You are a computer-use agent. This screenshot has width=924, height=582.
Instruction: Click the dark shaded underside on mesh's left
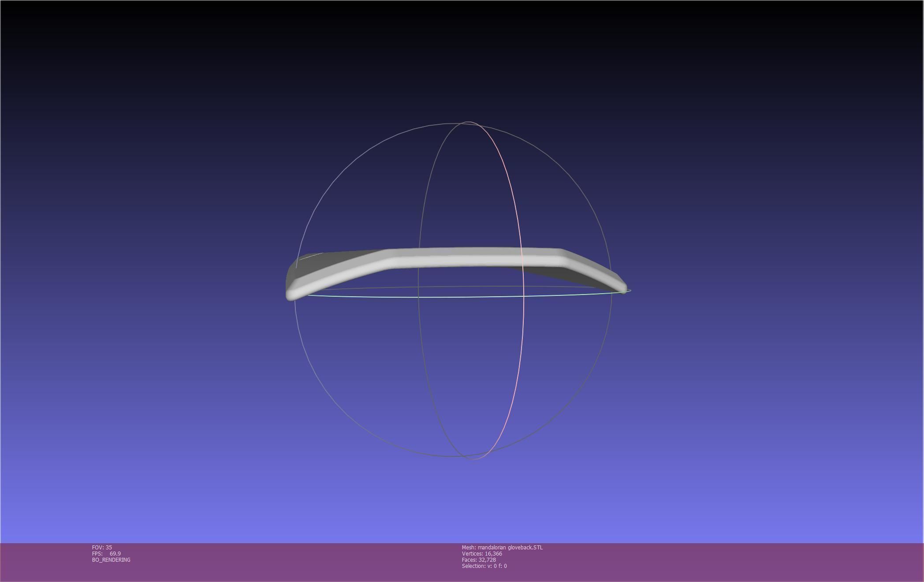click(326, 262)
